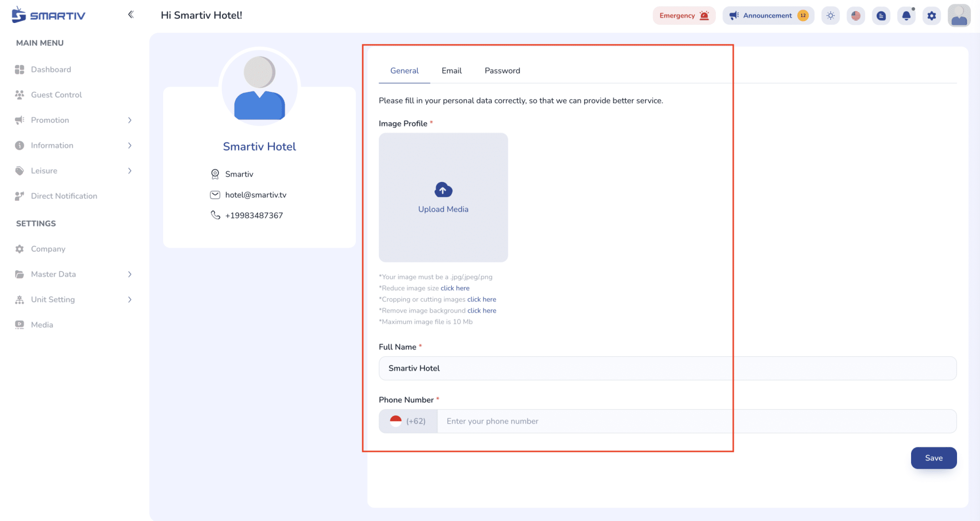Open notifications bell icon
The height and width of the screenshot is (521, 980).
pyautogui.click(x=906, y=15)
